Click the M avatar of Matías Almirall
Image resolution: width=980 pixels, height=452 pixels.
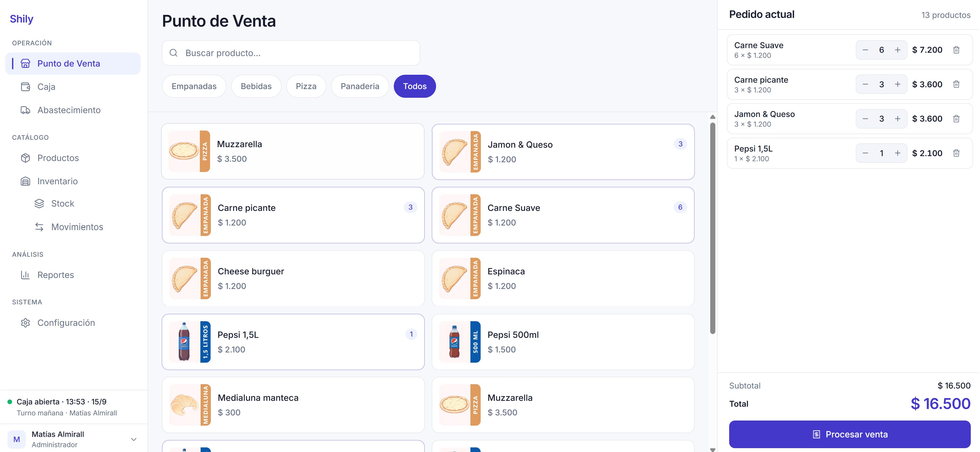pyautogui.click(x=17, y=439)
